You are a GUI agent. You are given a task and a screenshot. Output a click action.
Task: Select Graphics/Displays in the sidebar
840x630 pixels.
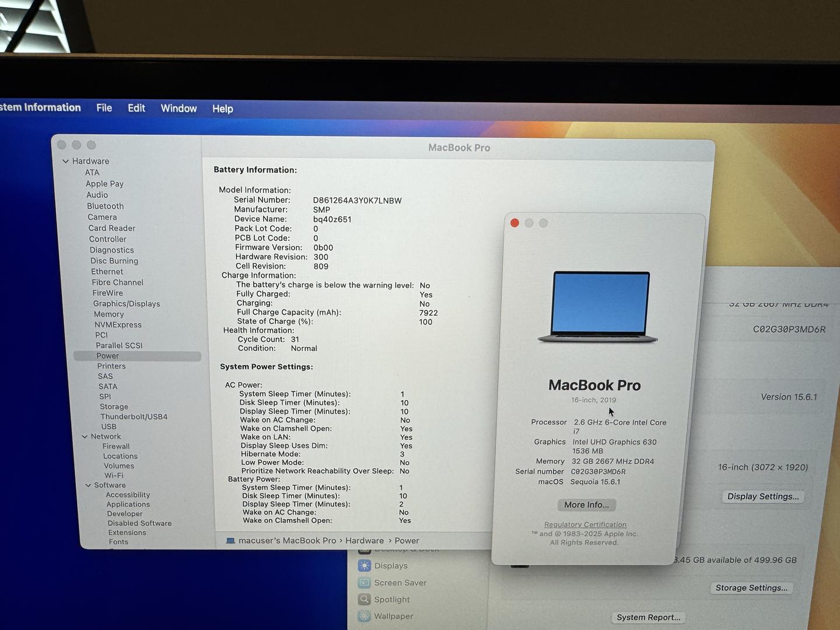click(x=126, y=303)
